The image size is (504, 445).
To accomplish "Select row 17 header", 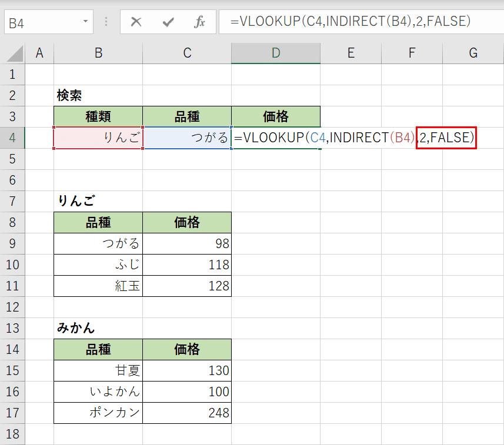I will [x=12, y=413].
